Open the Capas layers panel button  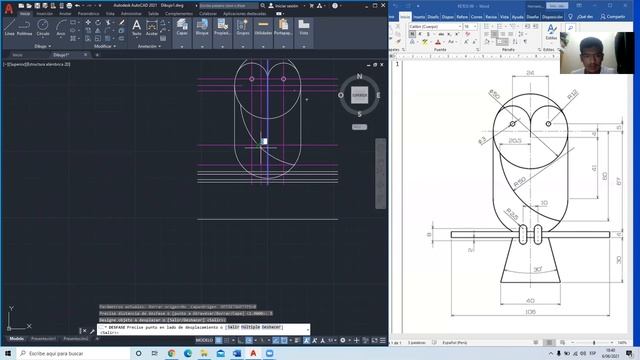coord(182,28)
